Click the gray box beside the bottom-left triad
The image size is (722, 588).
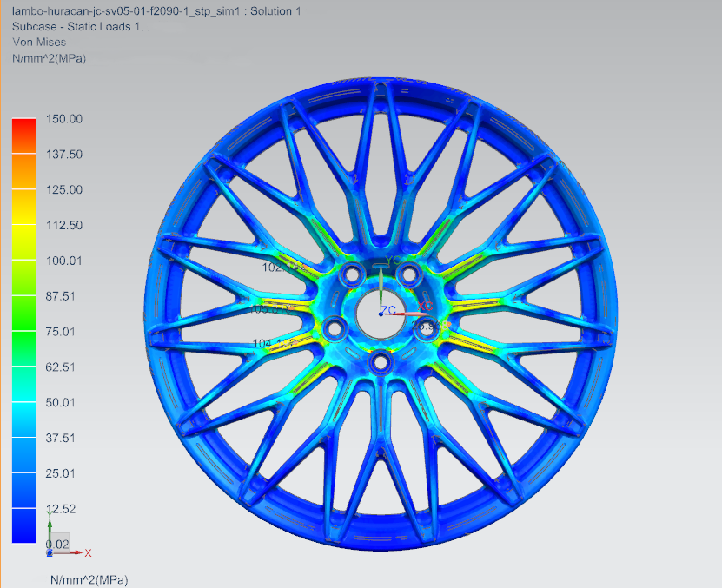pos(60,540)
